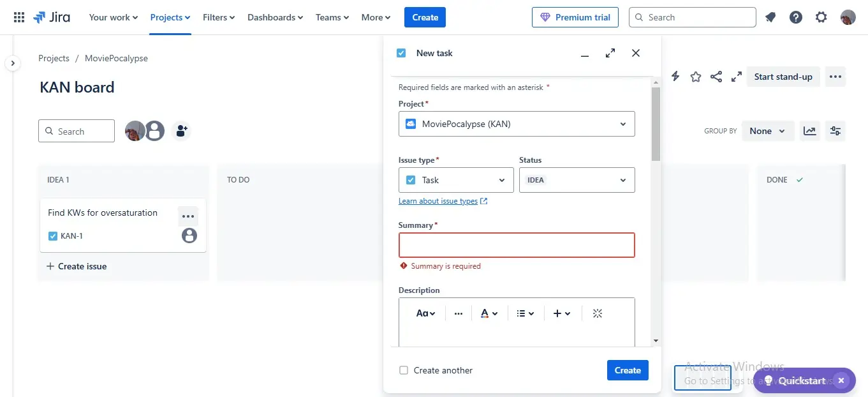Screen dimensions: 868x397
Task: Close the New task dialog
Action: [636, 53]
